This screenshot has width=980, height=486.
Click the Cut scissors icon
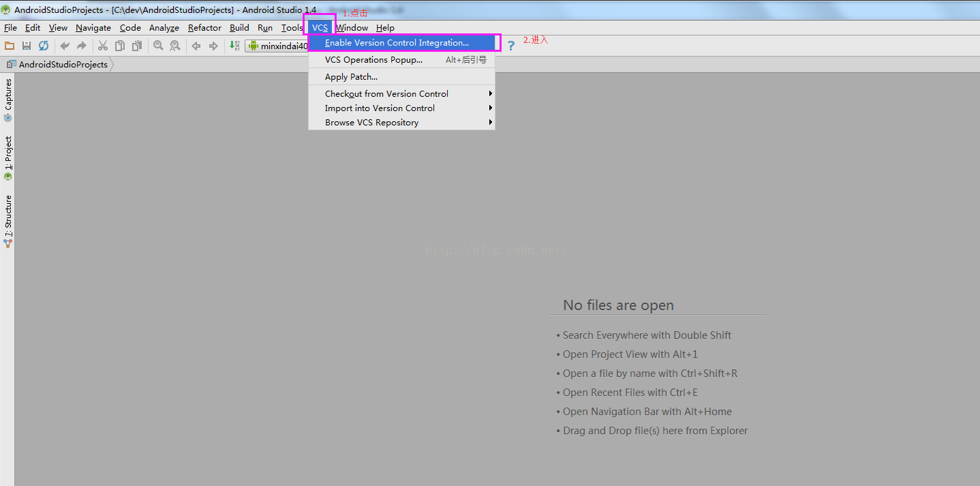103,46
